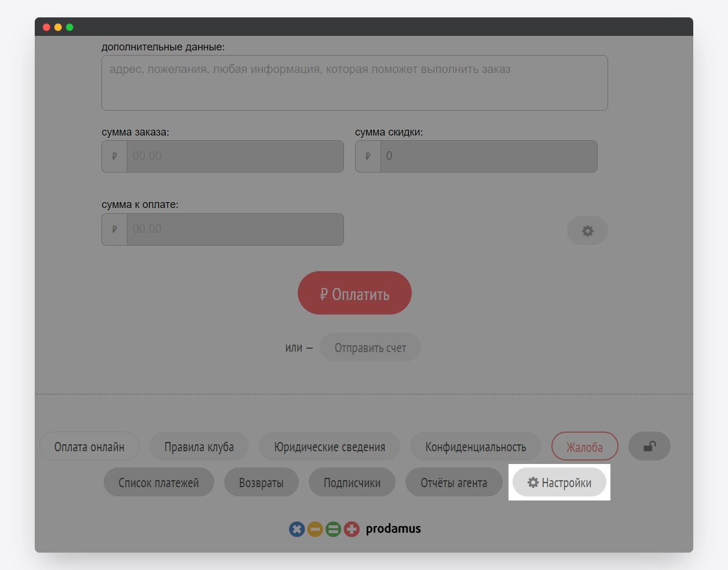
Task: Click the red Жалоба button
Action: tap(584, 447)
